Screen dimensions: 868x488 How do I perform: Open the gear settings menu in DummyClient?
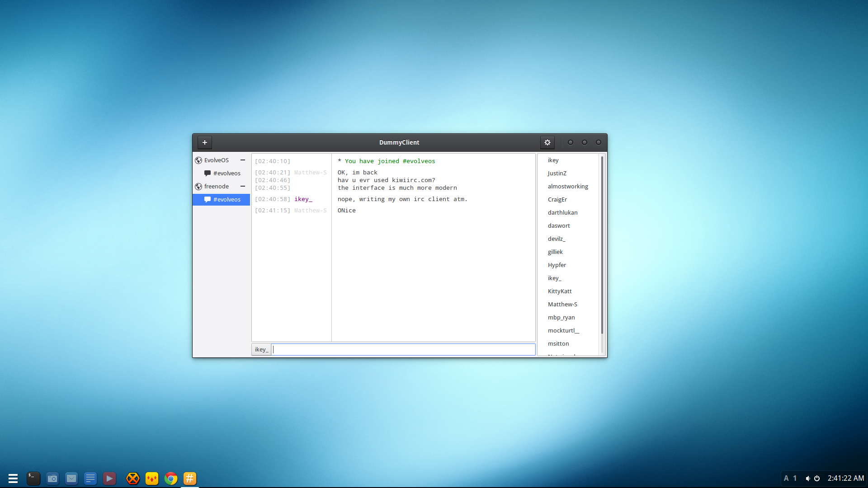547,142
